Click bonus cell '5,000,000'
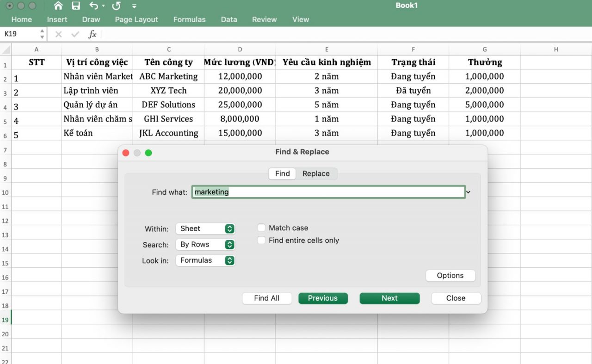This screenshot has height=364, width=592. coord(485,105)
